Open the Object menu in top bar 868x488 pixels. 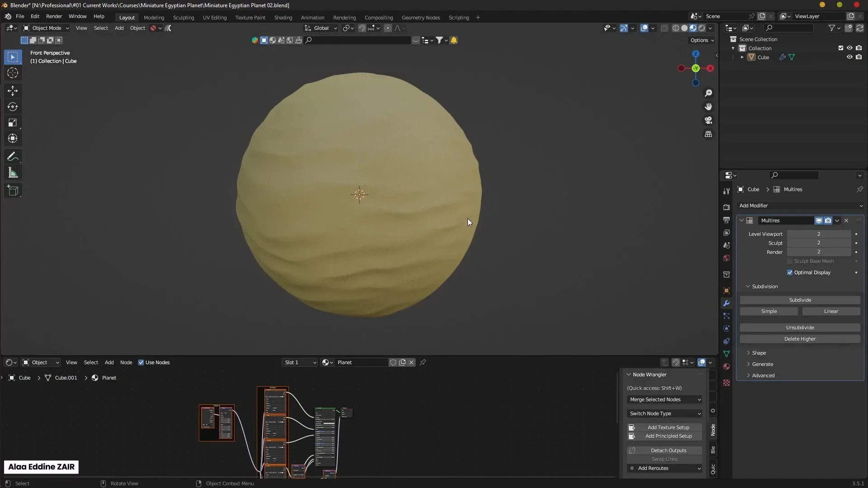coord(137,28)
